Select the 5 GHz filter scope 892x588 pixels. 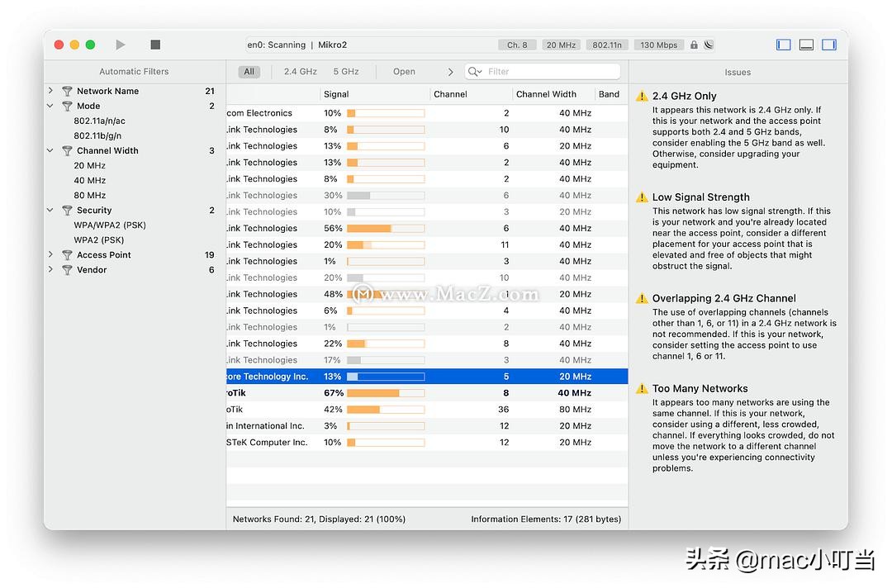click(346, 72)
